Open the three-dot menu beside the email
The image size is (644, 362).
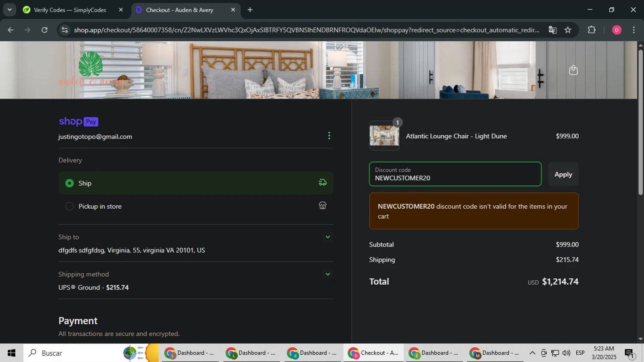[329, 136]
